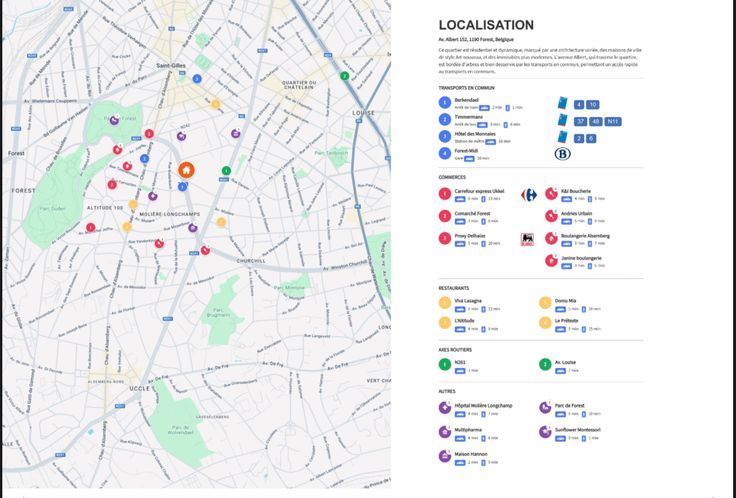Click the green number 1 marker on the map
Image resolution: width=736 pixels, height=498 pixels.
[226, 171]
